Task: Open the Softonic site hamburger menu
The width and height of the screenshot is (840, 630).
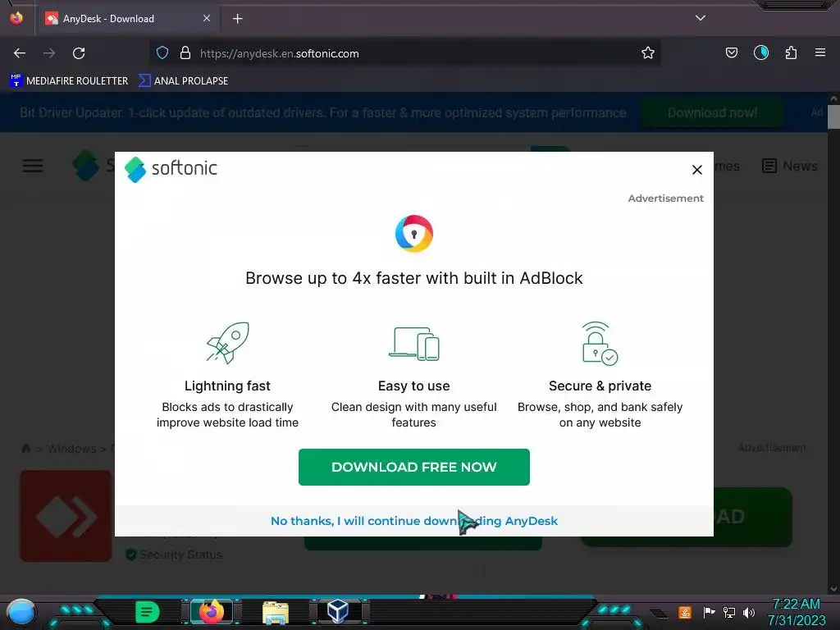Action: click(x=33, y=166)
